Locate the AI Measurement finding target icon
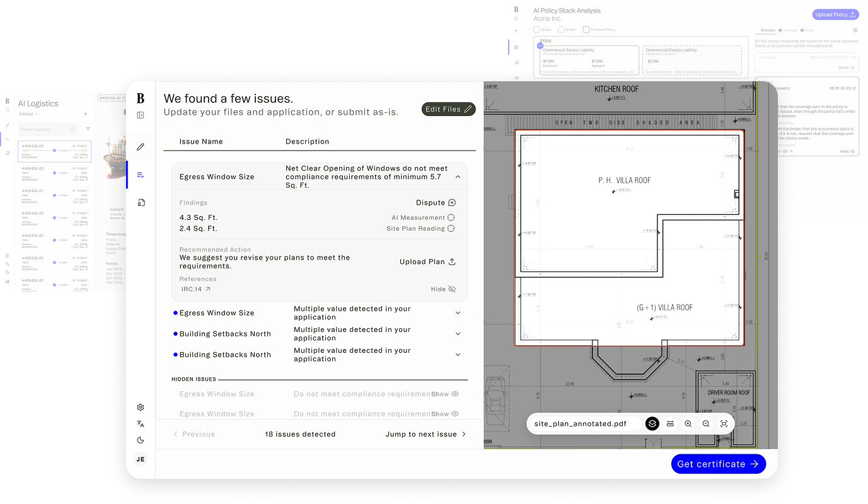 [x=451, y=217]
